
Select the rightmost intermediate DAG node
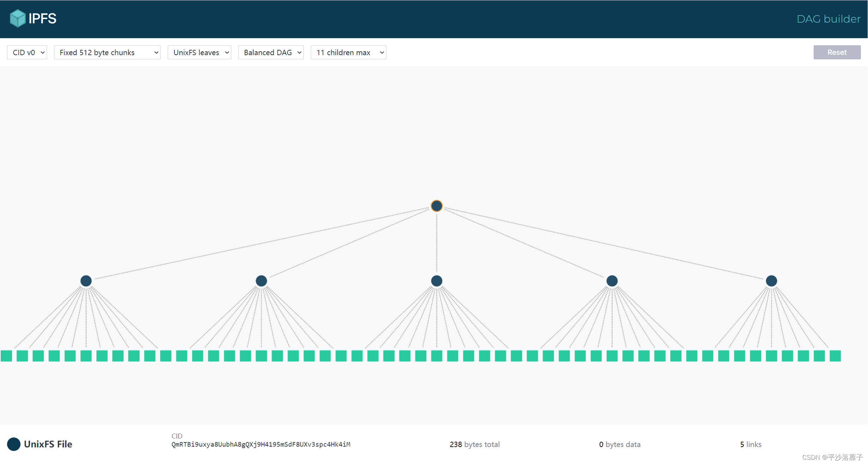(771, 281)
